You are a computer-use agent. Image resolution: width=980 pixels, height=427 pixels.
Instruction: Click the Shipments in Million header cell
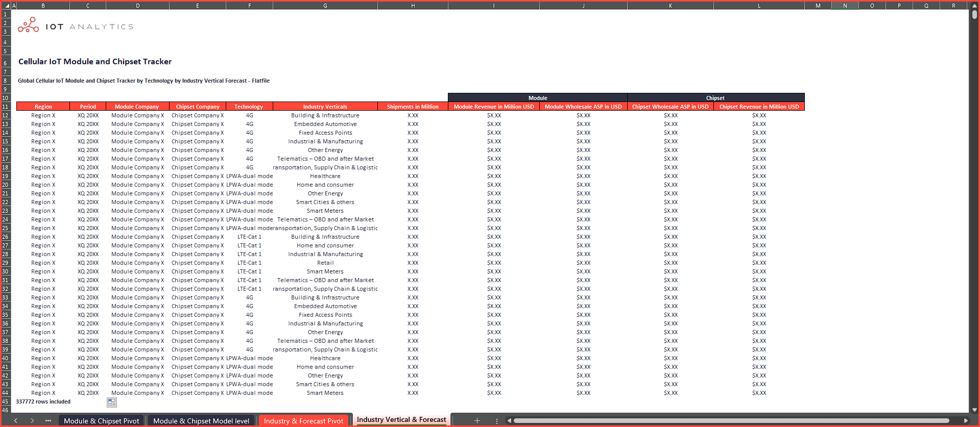click(412, 107)
